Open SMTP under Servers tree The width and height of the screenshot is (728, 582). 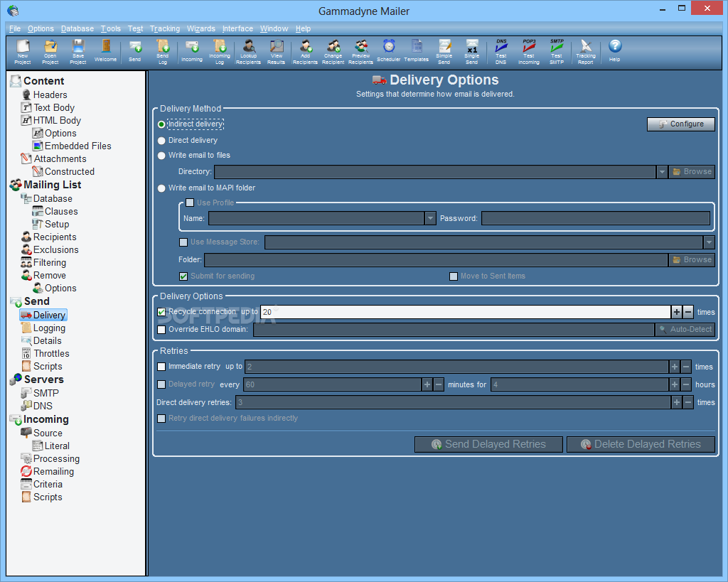pos(40,393)
